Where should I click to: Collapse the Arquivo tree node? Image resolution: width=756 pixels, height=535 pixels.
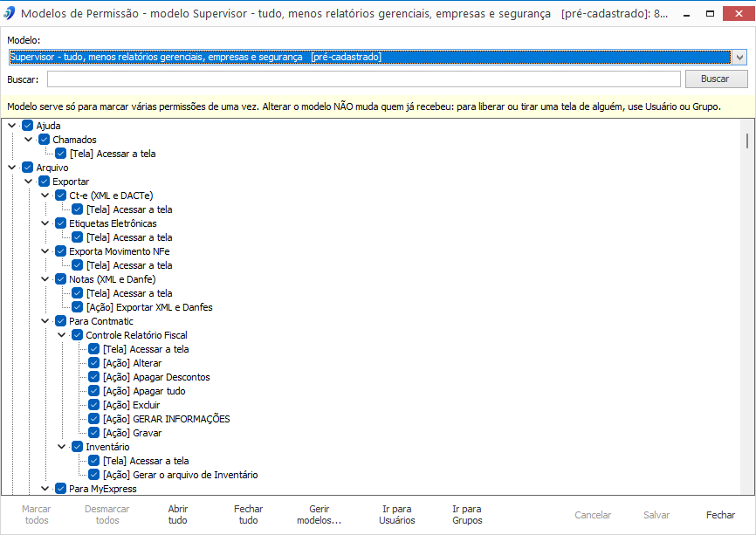12,168
